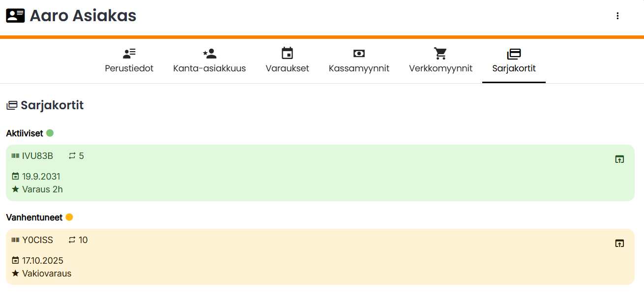Click the repeat icon showing 10 uses
Viewport: 644px width, 306px height.
(x=72, y=240)
